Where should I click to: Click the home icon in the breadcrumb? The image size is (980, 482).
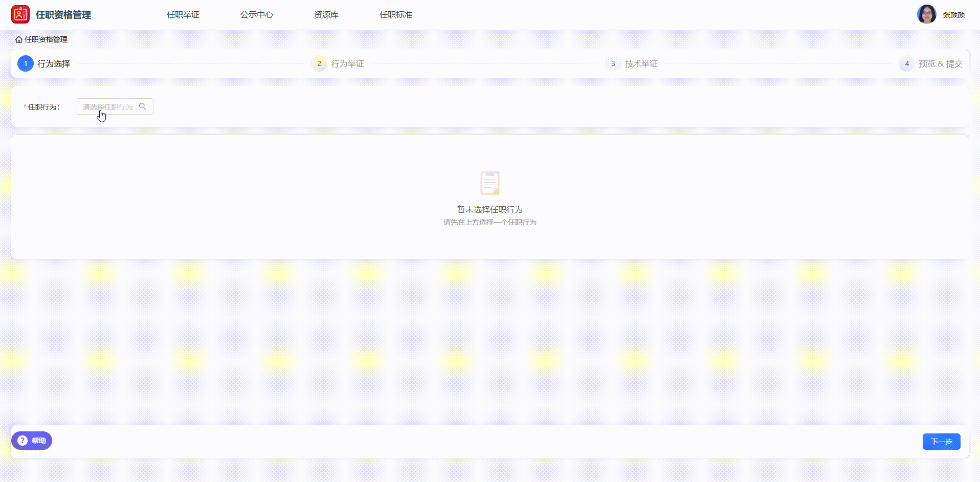click(x=19, y=39)
